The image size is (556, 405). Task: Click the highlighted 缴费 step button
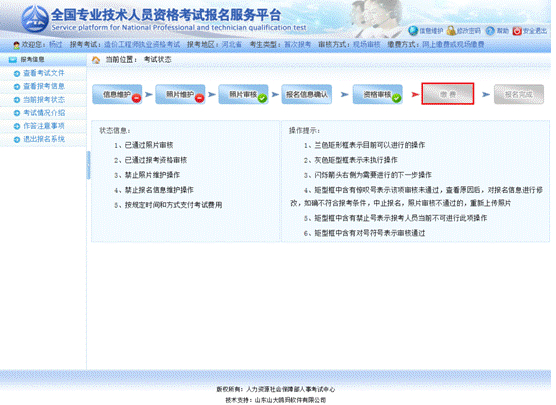447,94
